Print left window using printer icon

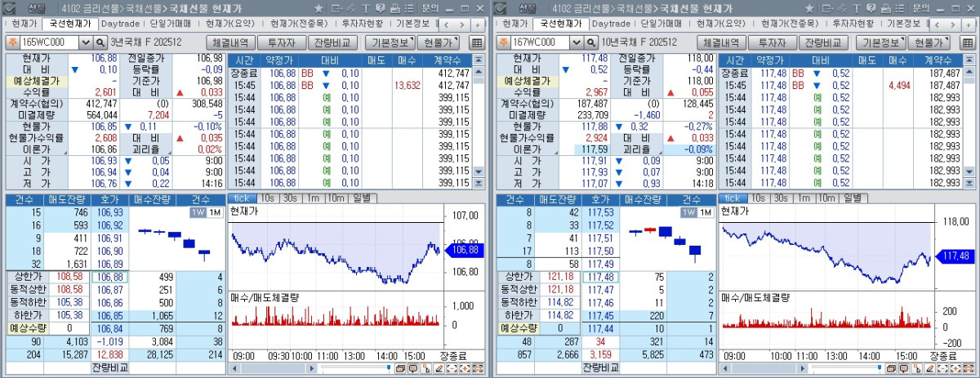click(x=394, y=8)
